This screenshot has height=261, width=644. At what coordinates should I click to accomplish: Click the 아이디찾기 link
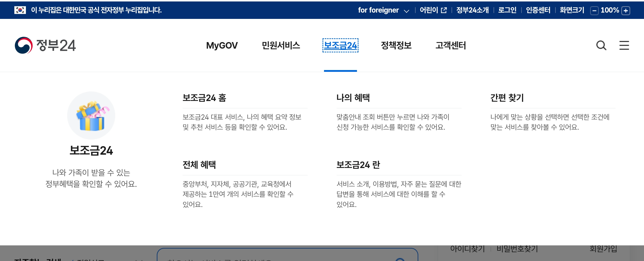point(467,249)
